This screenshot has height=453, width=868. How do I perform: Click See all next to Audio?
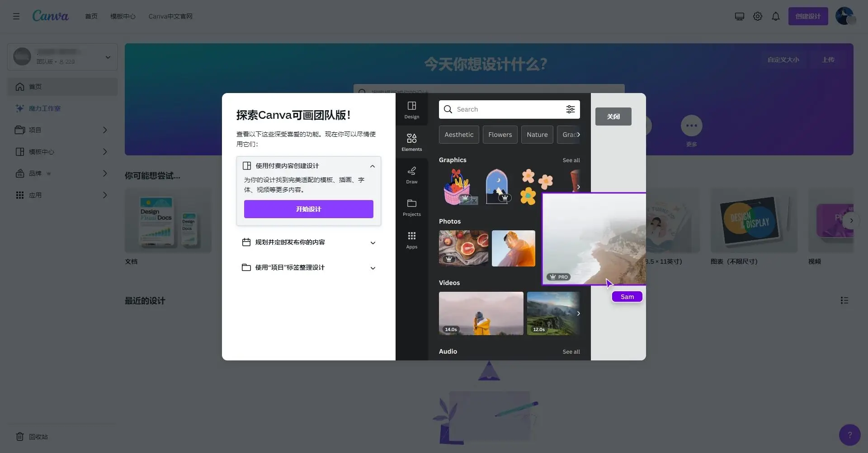[x=571, y=352]
